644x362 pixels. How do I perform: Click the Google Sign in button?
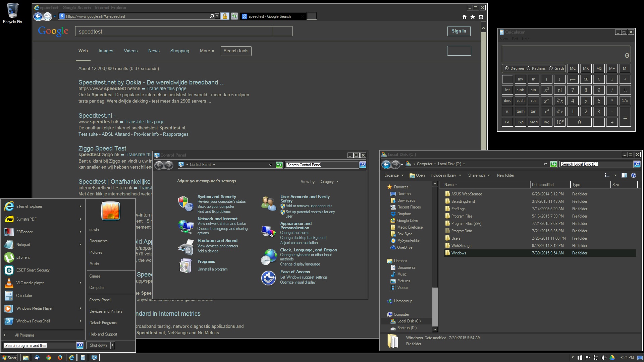tap(459, 31)
